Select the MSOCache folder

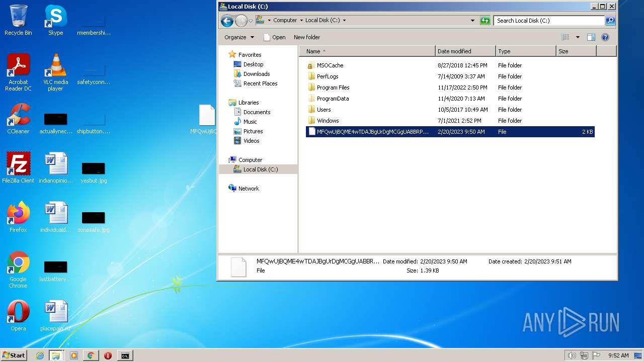(x=450, y=65)
